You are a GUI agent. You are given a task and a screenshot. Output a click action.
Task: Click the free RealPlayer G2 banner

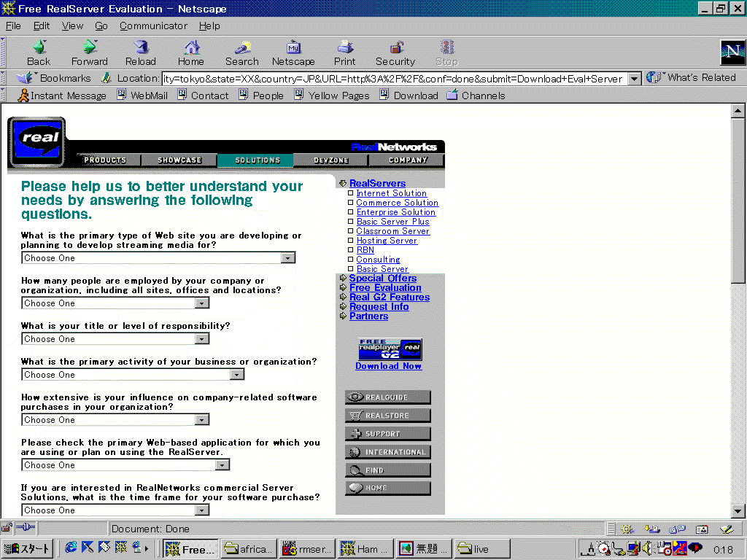[390, 349]
